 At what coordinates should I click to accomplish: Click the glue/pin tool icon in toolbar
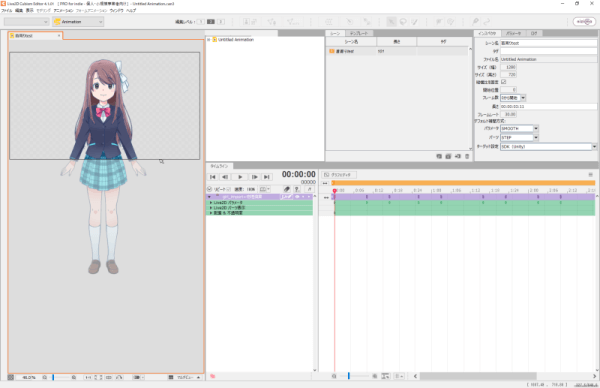(x=475, y=22)
